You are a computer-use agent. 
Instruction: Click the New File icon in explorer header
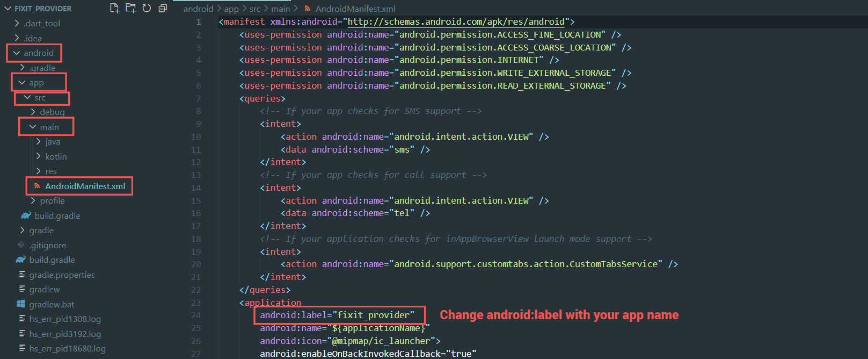(x=114, y=8)
